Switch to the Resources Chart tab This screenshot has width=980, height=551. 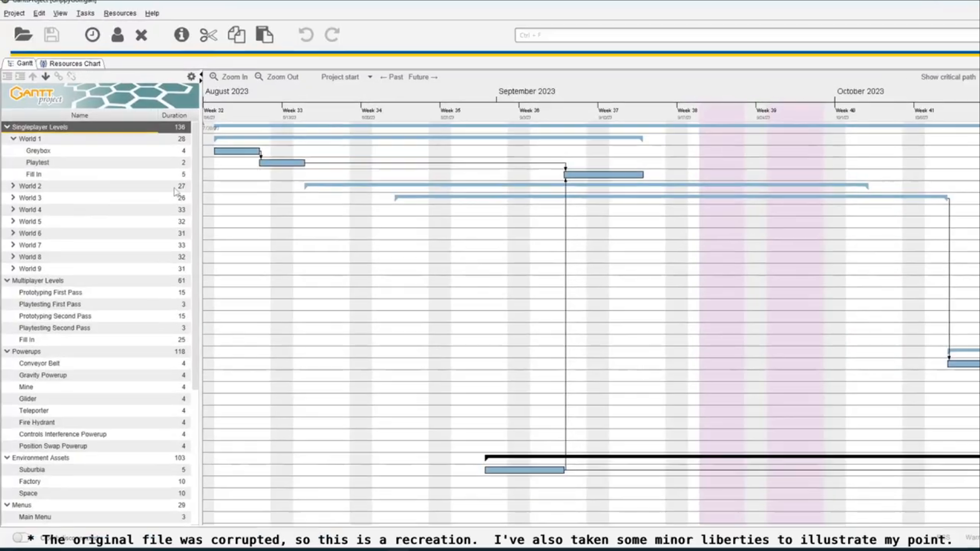(71, 63)
